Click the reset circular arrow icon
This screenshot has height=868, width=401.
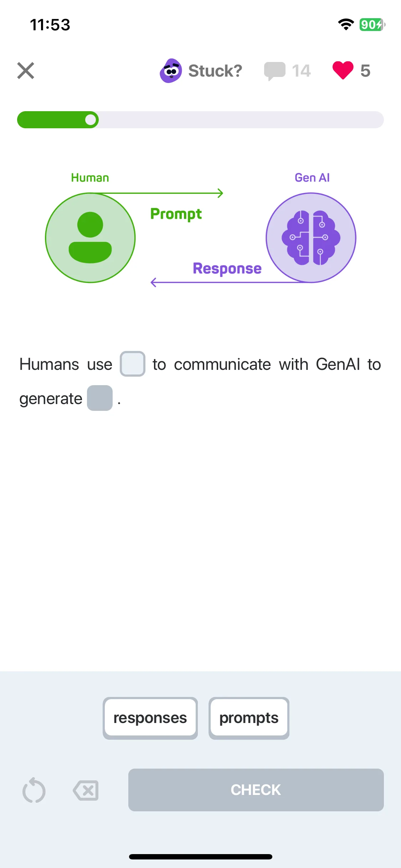(x=34, y=790)
